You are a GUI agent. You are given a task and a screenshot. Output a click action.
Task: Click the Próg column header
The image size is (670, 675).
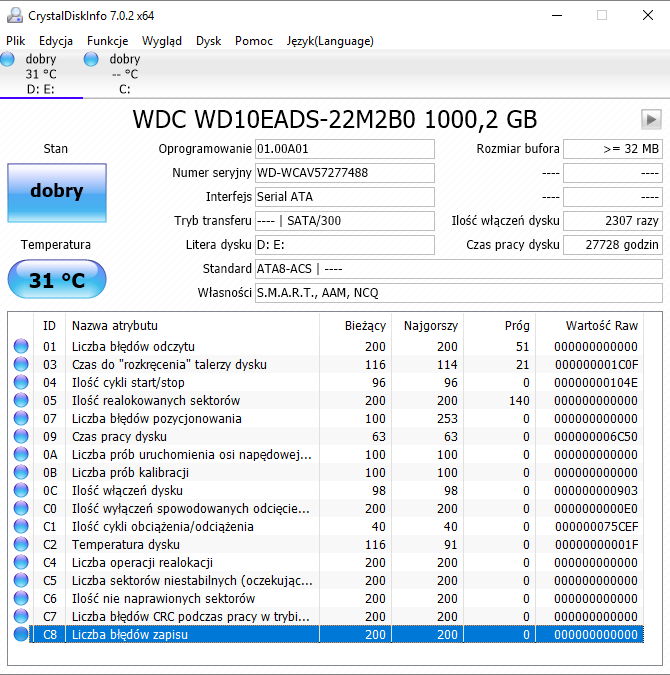[499, 325]
